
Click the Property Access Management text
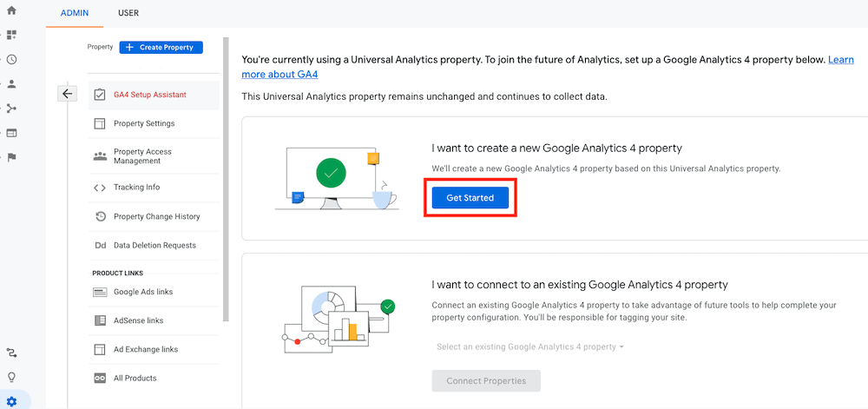point(143,156)
